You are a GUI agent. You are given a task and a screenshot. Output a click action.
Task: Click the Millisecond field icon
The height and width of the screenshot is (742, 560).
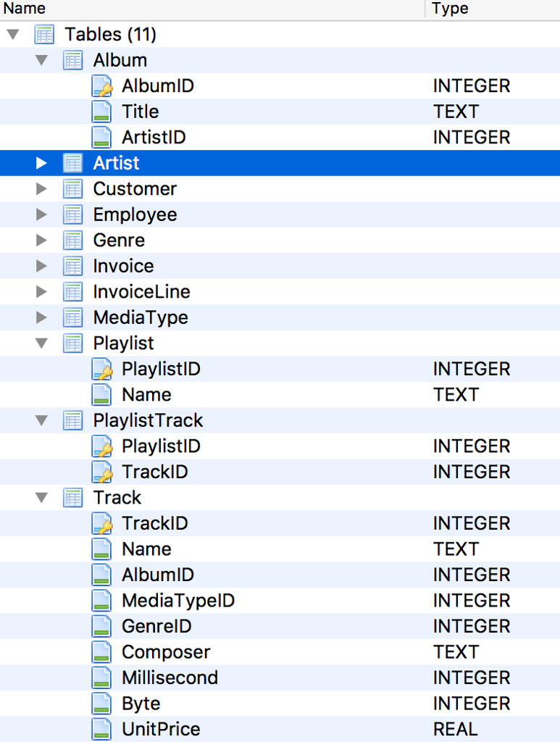point(101,678)
